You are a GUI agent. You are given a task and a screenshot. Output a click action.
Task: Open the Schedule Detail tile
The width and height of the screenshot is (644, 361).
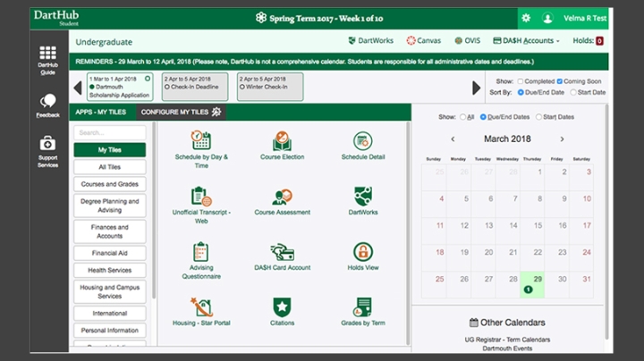tap(363, 146)
